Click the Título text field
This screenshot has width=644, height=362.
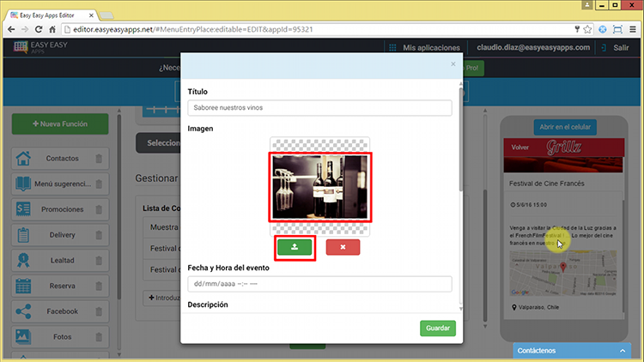coord(319,108)
